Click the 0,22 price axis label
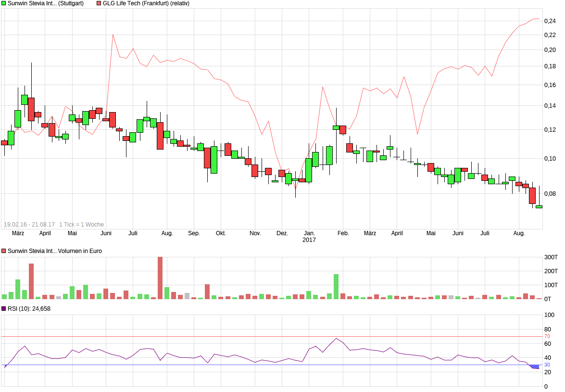 (550, 35)
